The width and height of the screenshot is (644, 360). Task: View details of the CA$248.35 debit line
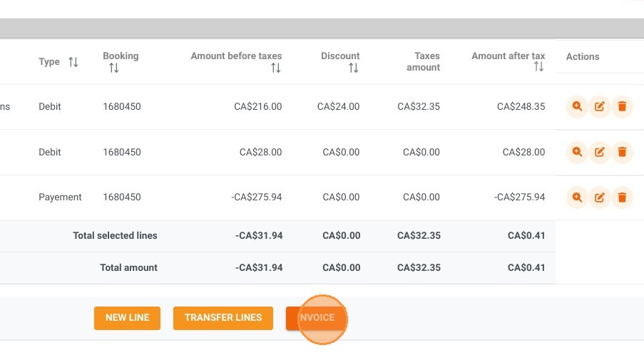(x=577, y=106)
